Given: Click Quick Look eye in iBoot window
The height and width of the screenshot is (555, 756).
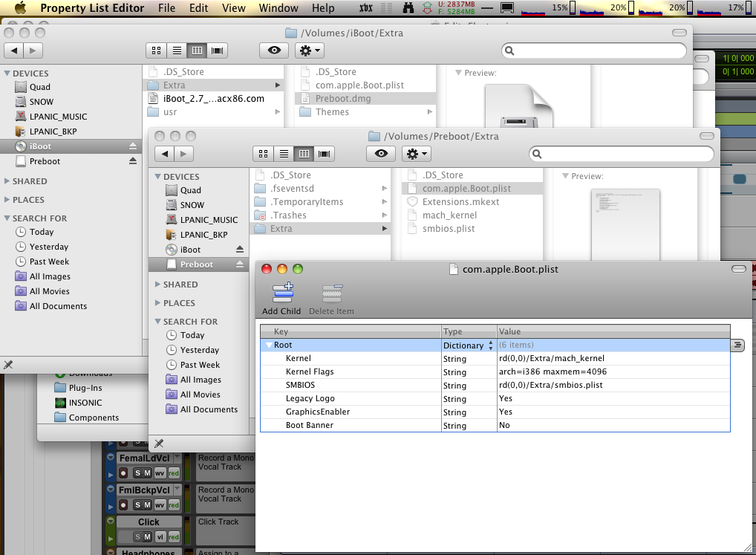Looking at the screenshot, I should click(274, 50).
